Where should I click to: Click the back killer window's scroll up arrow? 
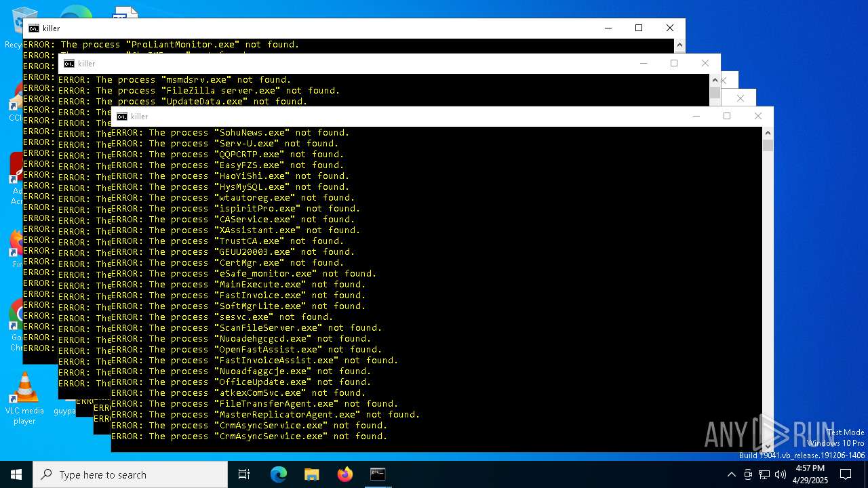[679, 45]
